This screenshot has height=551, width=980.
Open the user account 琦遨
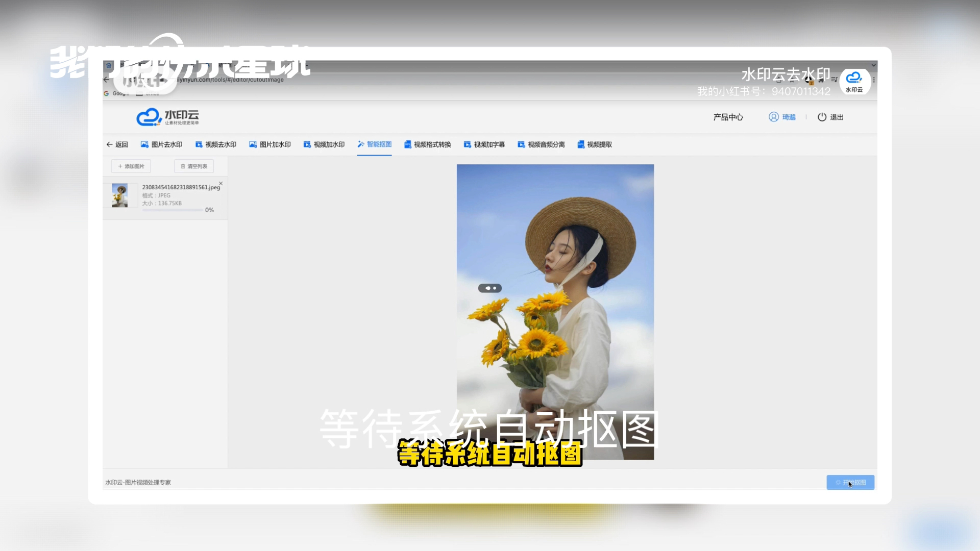coord(782,117)
